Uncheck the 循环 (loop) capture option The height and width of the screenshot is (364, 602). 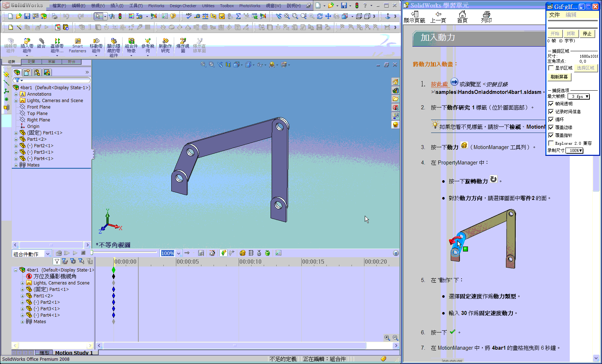(550, 119)
